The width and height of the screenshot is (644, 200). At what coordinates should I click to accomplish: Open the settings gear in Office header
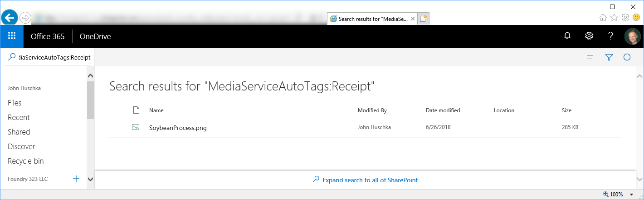589,36
